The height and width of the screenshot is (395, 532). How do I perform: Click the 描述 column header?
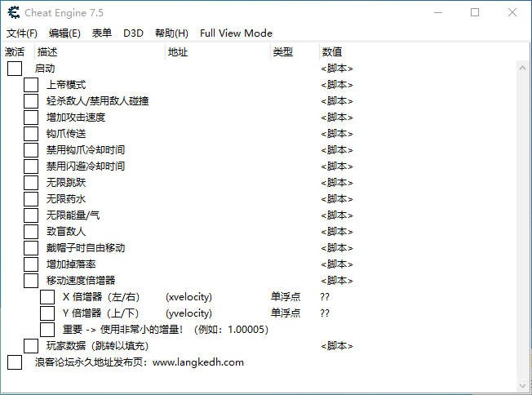tap(47, 52)
